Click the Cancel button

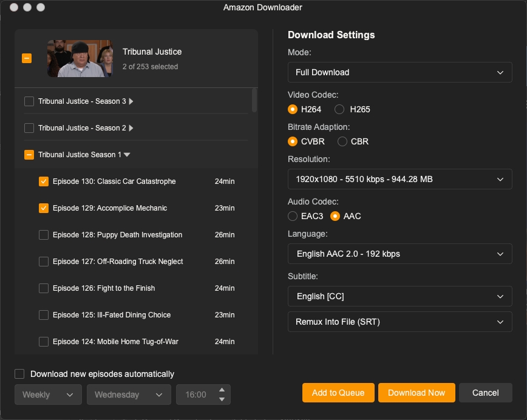[x=485, y=393]
